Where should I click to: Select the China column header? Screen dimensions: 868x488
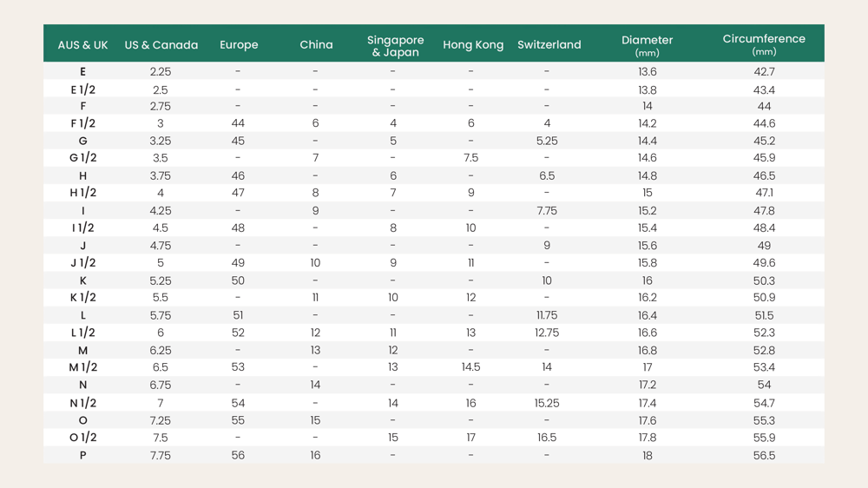pos(316,45)
